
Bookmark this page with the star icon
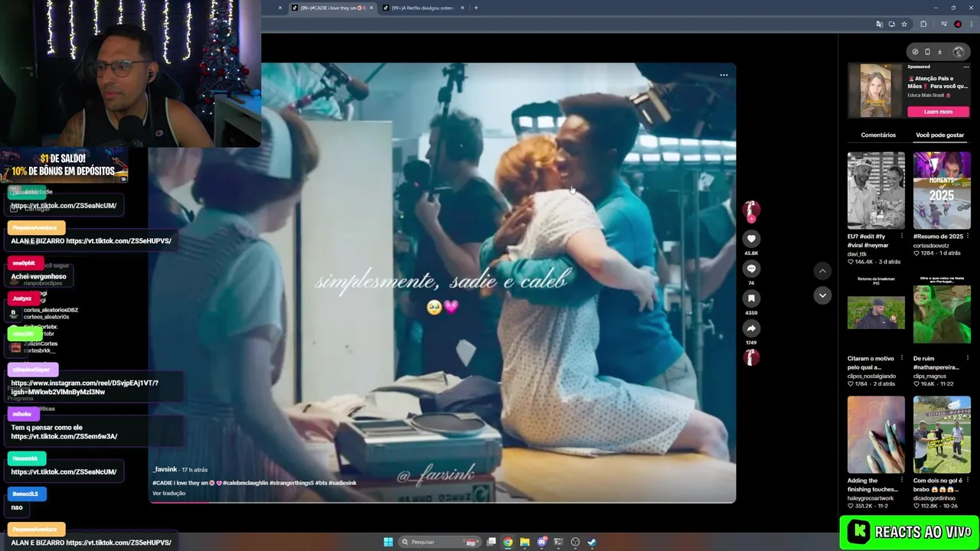click(x=904, y=24)
